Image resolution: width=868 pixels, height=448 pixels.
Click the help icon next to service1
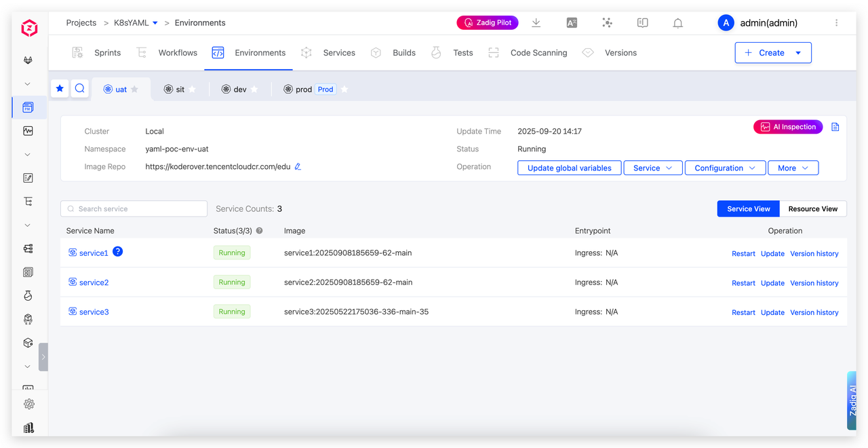point(117,252)
